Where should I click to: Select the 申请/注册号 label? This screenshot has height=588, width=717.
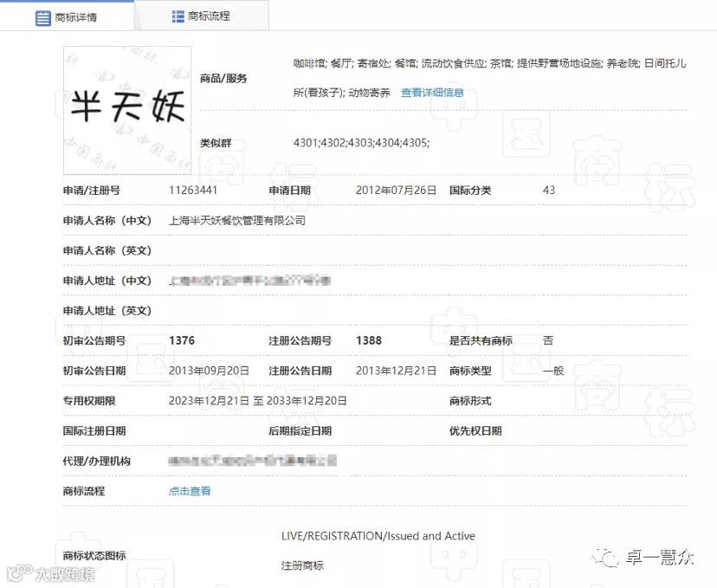click(92, 191)
